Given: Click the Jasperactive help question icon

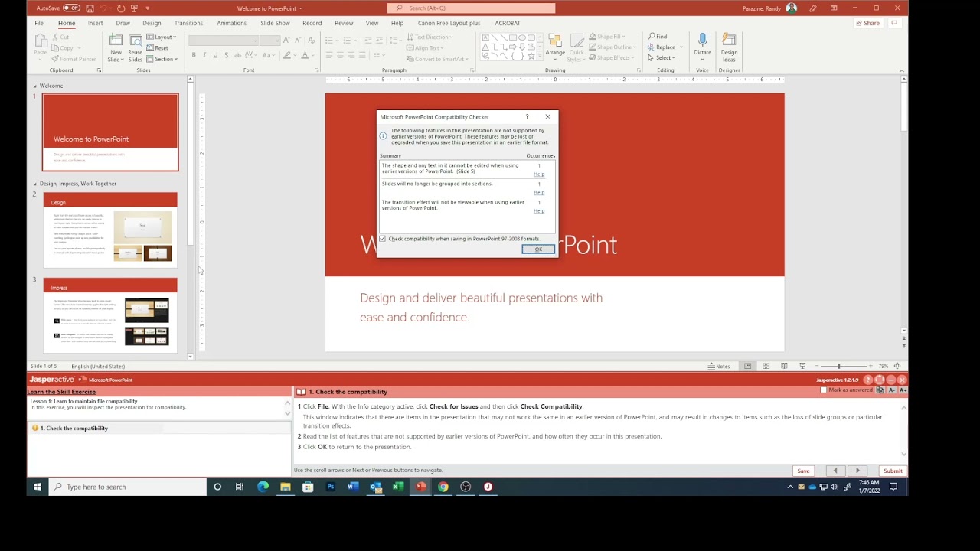Looking at the screenshot, I should pyautogui.click(x=867, y=380).
